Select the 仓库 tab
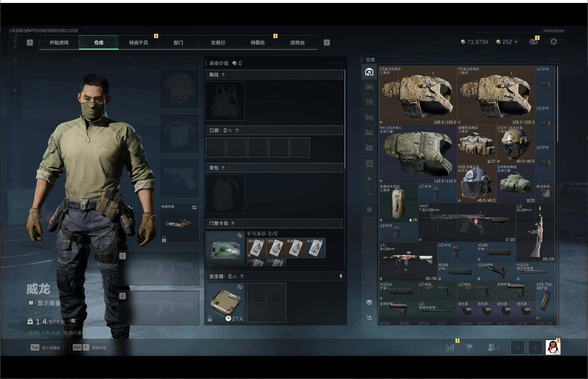Viewport: 588px width, 379px height. pos(99,43)
